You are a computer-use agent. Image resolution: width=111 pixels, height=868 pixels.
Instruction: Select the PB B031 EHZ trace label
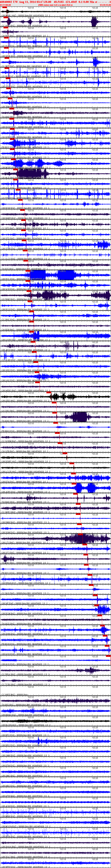point(25,147)
